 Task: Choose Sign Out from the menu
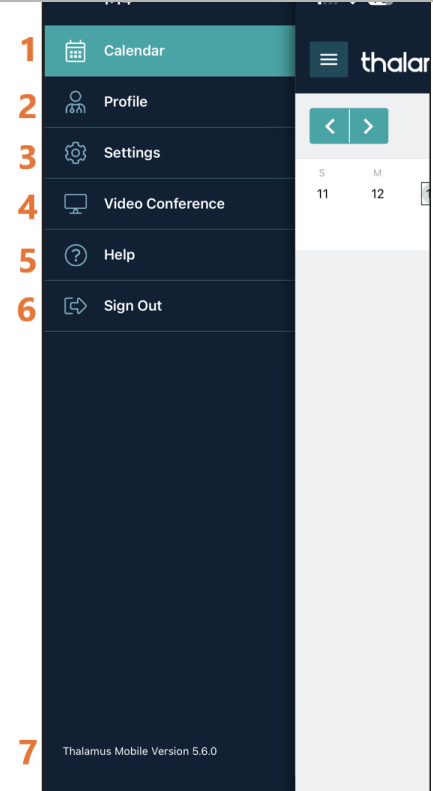pos(170,306)
